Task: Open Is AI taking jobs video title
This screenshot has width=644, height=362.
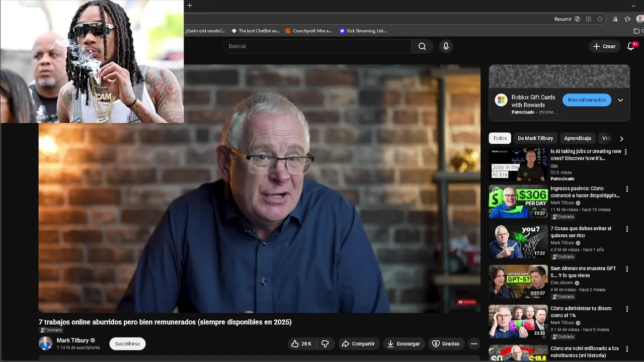Action: (586, 155)
